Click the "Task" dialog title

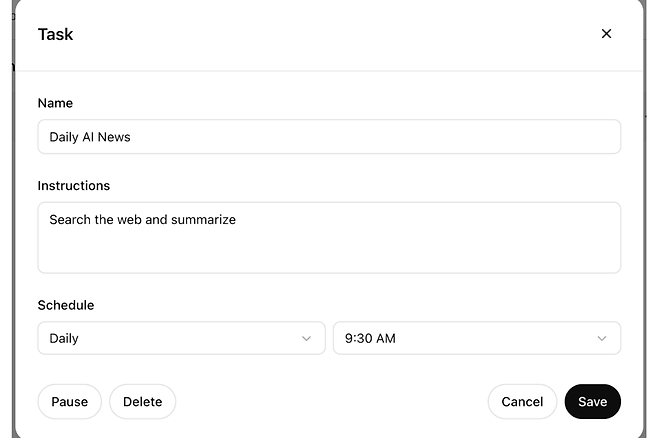click(x=55, y=34)
